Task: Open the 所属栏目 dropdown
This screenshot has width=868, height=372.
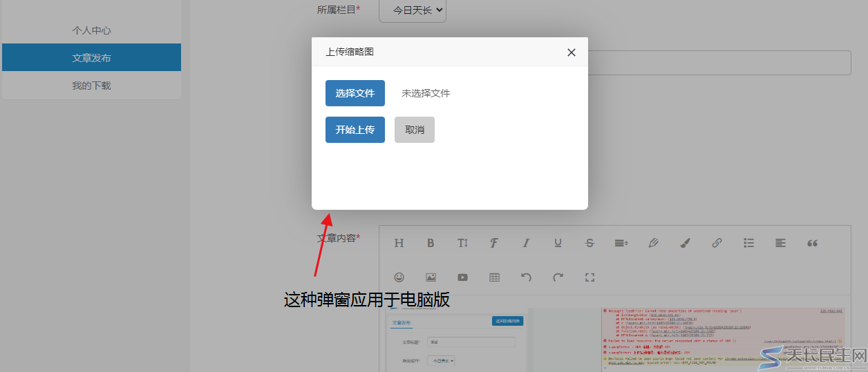Action: [413, 10]
